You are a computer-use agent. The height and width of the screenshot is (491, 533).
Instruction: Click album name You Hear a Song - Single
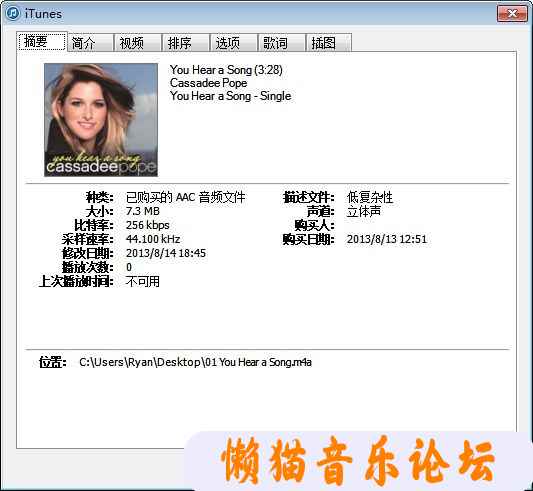[x=230, y=96]
